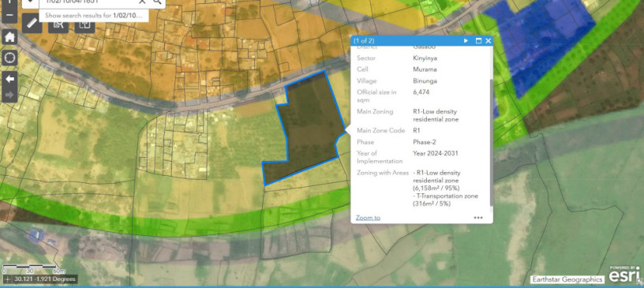Choose 'Show search results for 1/02/10…' suggestion
This screenshot has height=288, width=644.
pyautogui.click(x=94, y=16)
